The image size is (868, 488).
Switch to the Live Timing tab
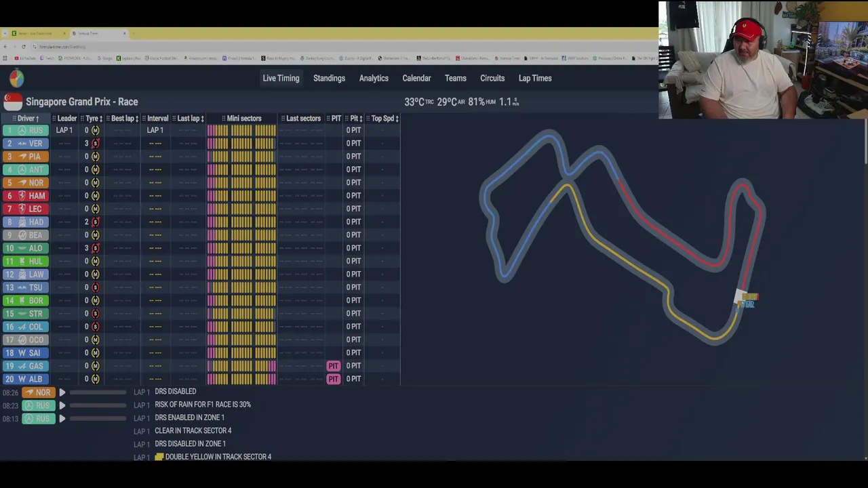[281, 78]
